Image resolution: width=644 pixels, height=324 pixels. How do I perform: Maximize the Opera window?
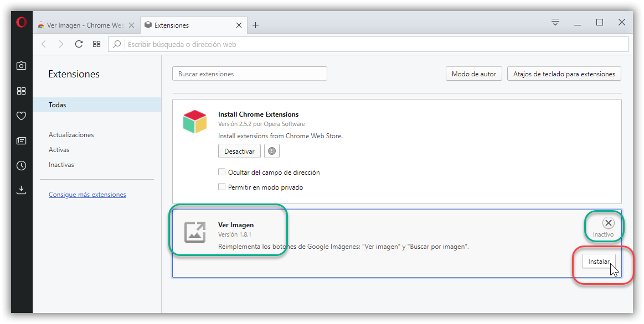[x=600, y=22]
